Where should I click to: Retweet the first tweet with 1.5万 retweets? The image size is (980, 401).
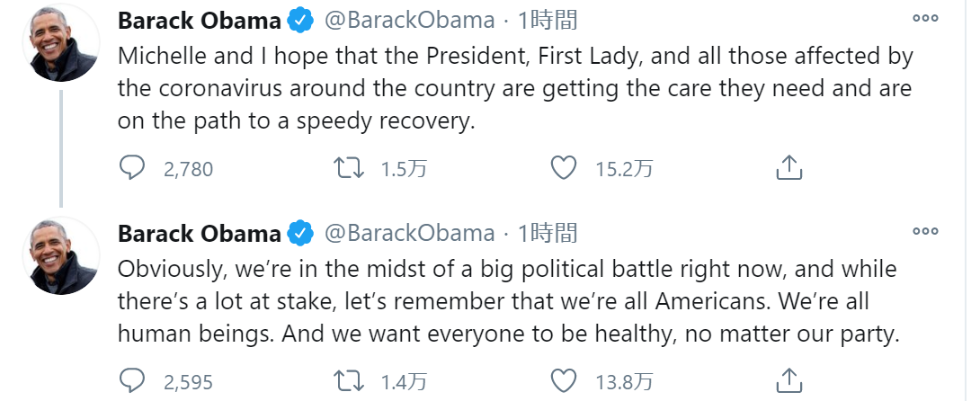[349, 168]
